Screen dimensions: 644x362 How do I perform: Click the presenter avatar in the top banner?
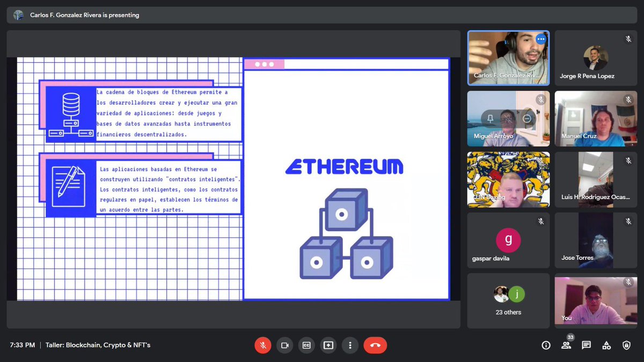pyautogui.click(x=18, y=15)
